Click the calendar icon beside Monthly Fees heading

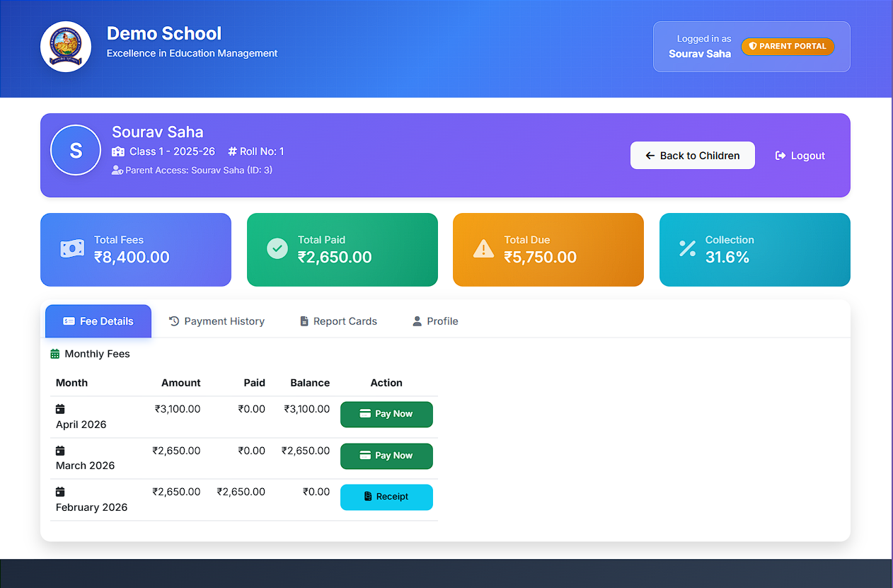[x=54, y=353]
